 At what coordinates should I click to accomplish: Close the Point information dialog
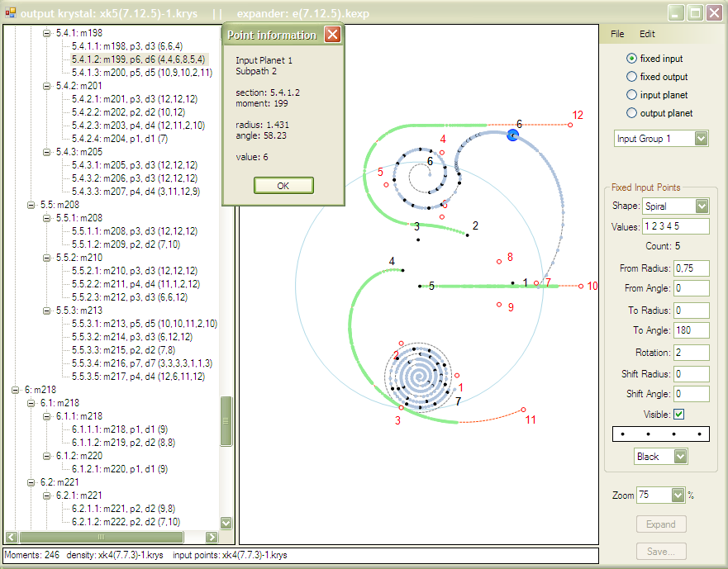point(332,35)
